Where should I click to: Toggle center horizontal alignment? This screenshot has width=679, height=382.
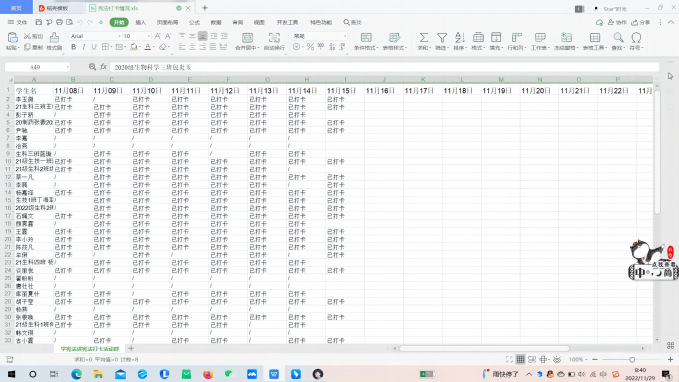[x=192, y=47]
